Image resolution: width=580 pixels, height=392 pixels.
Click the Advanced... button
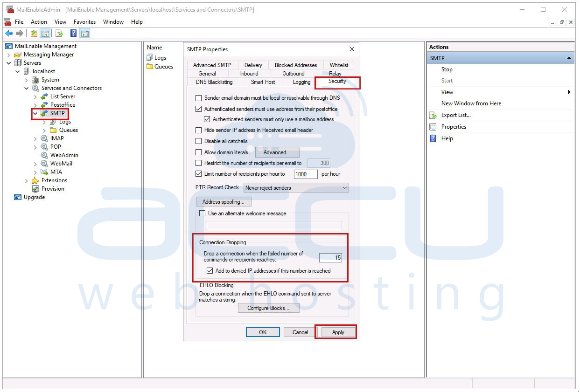277,152
